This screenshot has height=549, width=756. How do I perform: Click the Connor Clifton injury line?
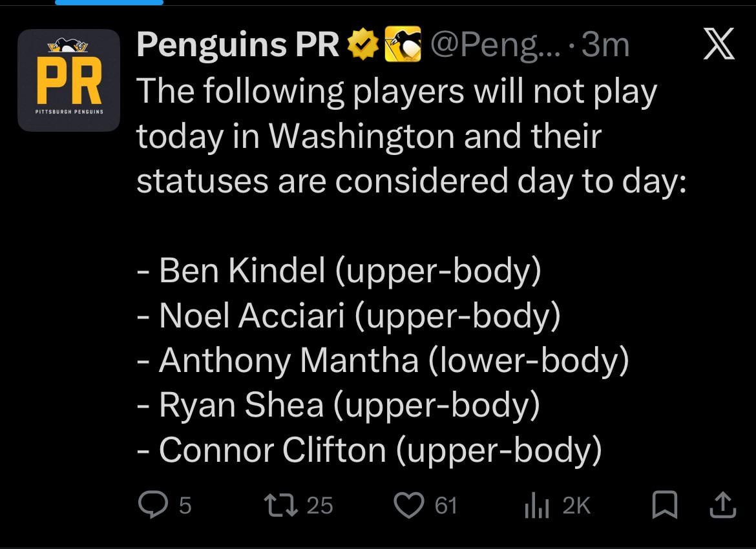[370, 450]
